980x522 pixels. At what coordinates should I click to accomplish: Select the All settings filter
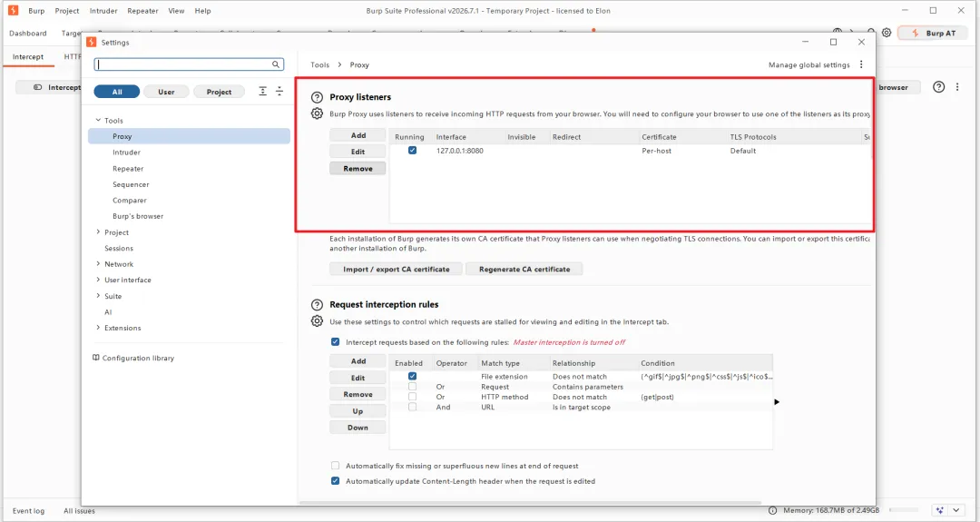click(x=117, y=92)
